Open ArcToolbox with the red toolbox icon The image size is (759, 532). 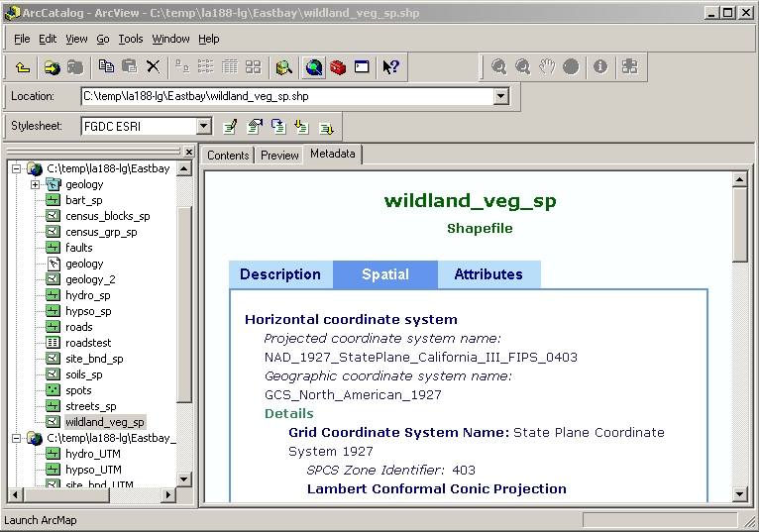click(x=338, y=67)
